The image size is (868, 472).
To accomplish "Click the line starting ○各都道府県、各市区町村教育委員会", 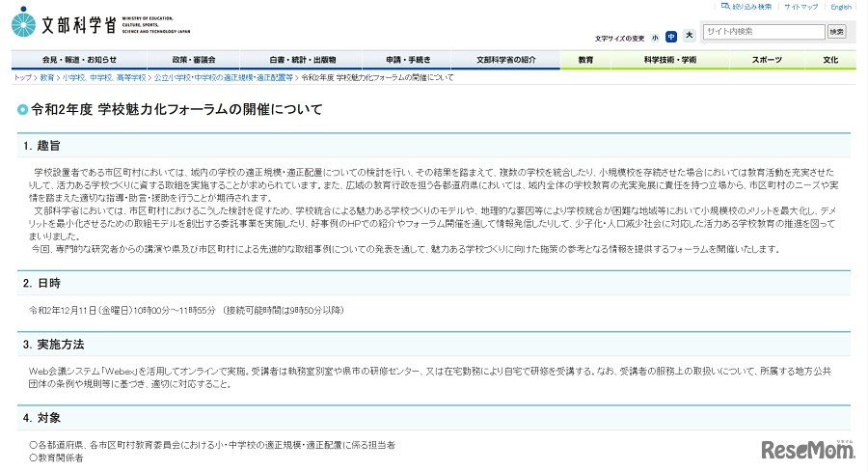I will 212,445.
